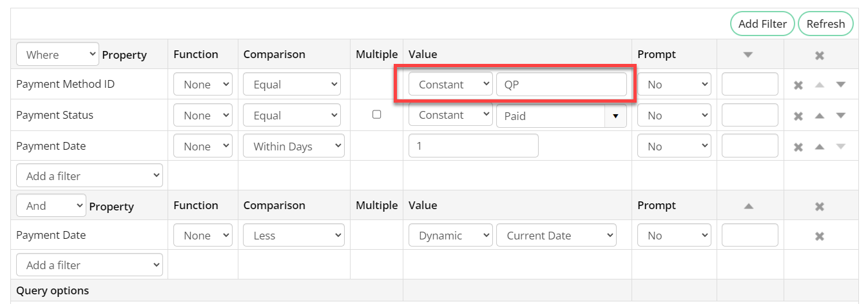Click the Add Filter button
This screenshot has width=868, height=304.
point(762,24)
